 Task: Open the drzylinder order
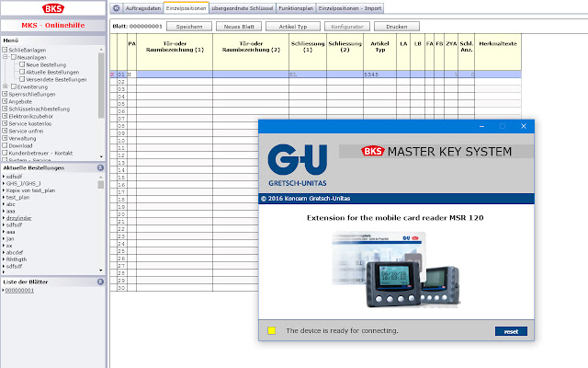click(x=18, y=218)
